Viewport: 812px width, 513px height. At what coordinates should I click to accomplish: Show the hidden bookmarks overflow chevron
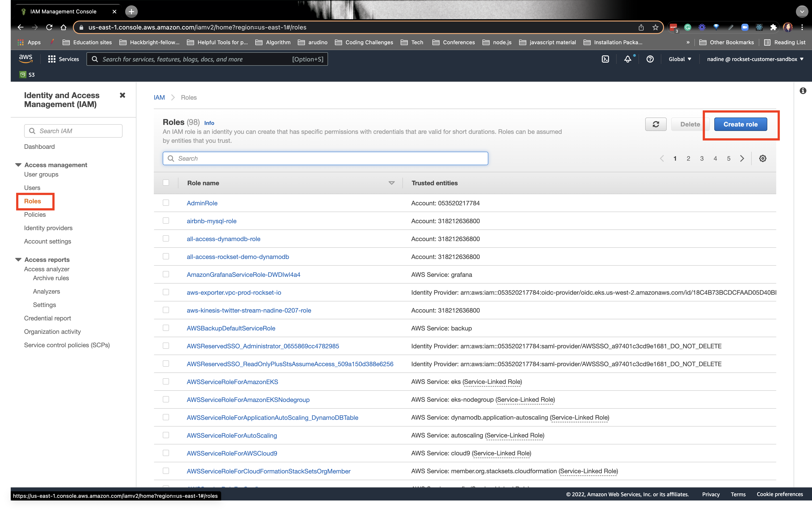click(687, 42)
